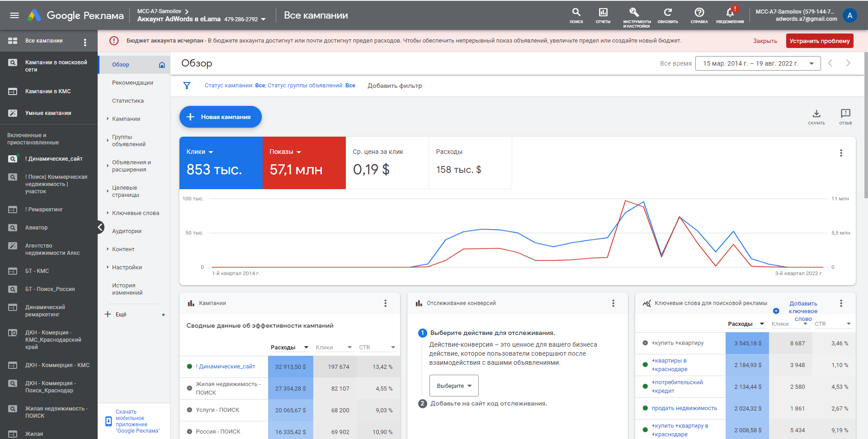This screenshot has width=868, height=439.
Task: Open the продать недвижимость keyword link
Action: [684, 408]
